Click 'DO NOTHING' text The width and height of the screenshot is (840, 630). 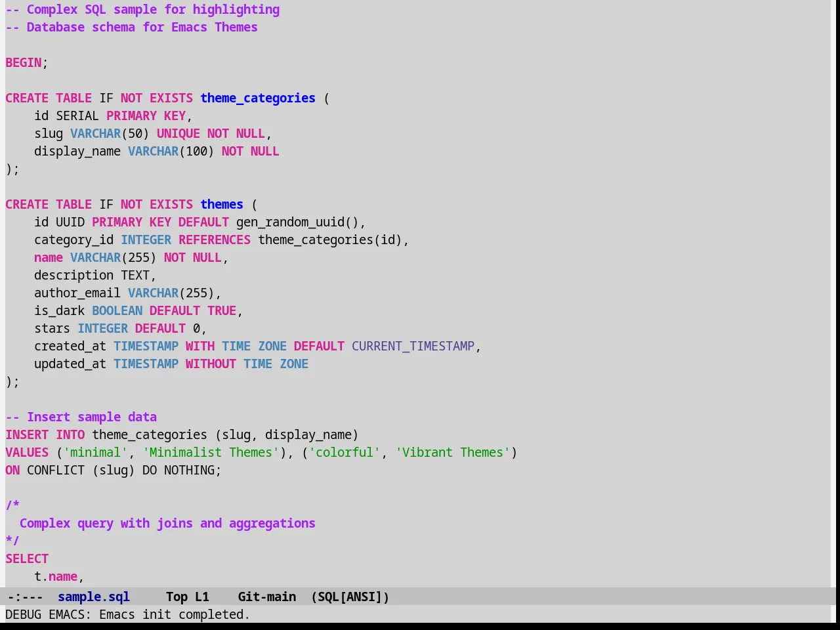coord(178,470)
